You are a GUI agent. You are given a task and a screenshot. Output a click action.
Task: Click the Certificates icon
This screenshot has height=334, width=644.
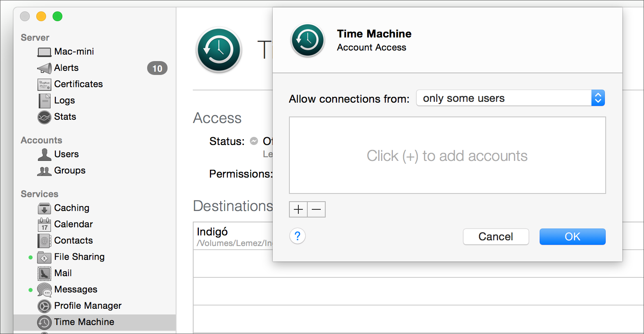pyautogui.click(x=44, y=84)
